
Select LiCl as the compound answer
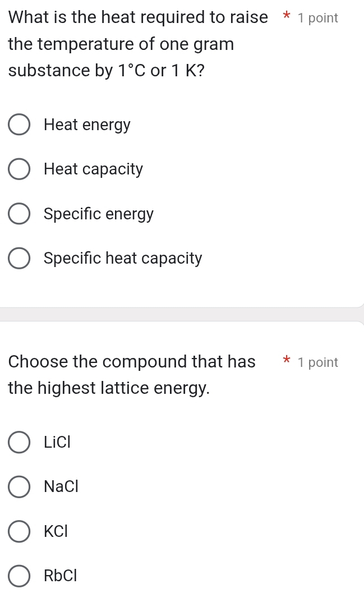coord(19,442)
